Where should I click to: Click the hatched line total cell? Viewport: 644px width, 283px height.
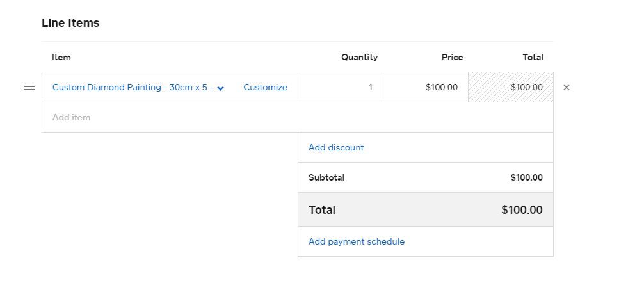(511, 88)
